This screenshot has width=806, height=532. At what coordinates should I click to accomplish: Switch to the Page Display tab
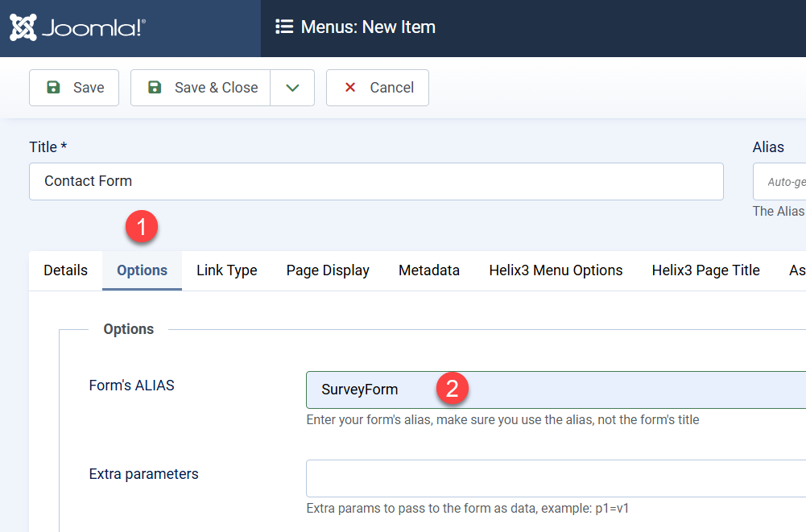(x=327, y=270)
